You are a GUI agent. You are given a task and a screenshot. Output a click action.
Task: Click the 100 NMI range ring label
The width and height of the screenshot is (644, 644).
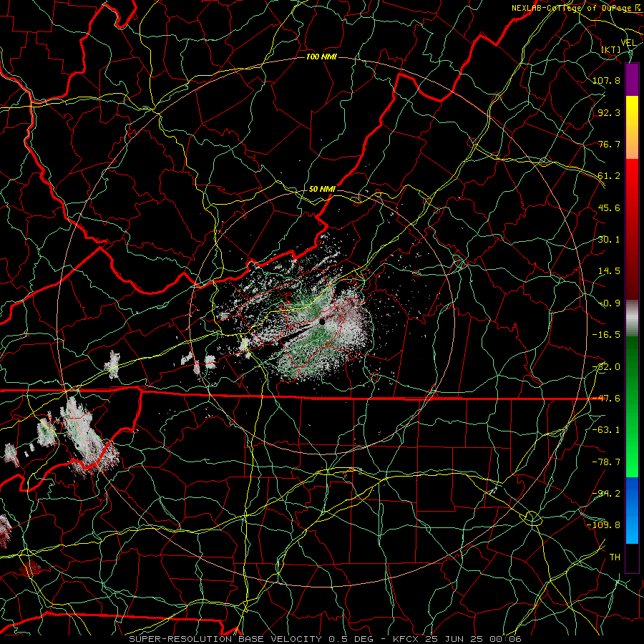coord(321,57)
